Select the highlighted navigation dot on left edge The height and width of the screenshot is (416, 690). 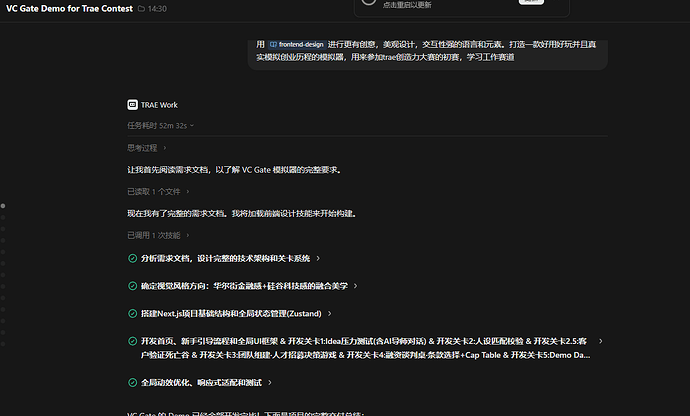click(3, 206)
